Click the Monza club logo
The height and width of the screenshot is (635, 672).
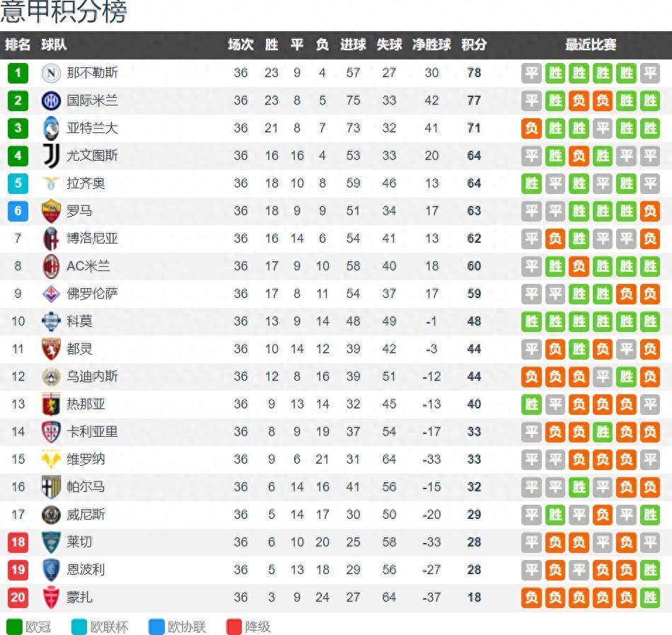coord(51,597)
